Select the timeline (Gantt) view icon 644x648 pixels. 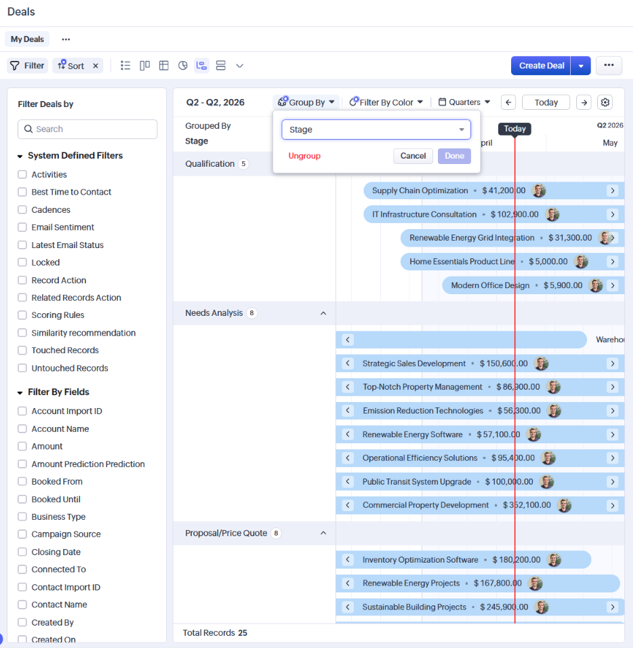point(201,66)
